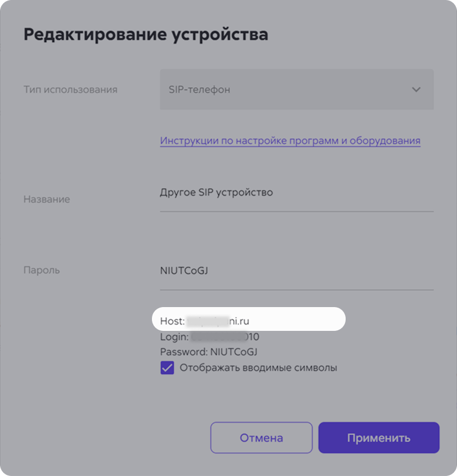Viewport: 457px width, 476px height.
Task: Click the ni.ru ending of the host
Action: click(x=245, y=320)
